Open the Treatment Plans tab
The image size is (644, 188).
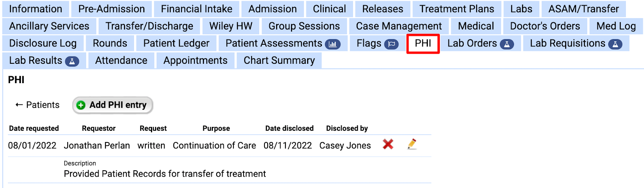click(456, 9)
